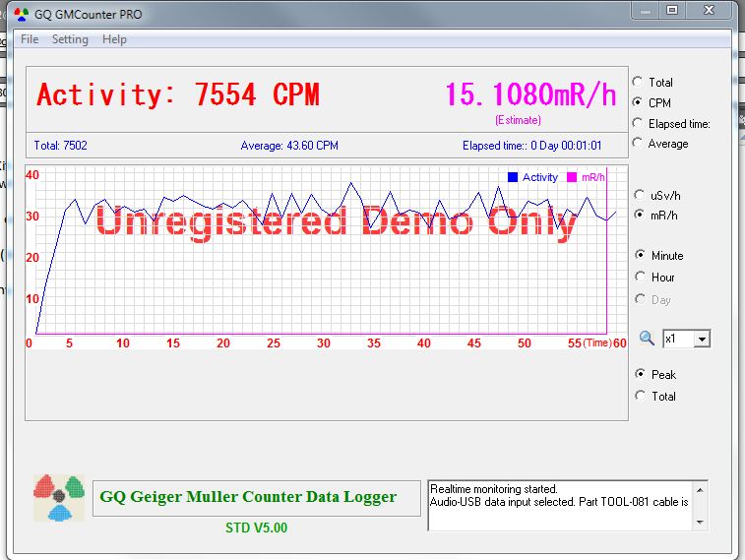Maximize the GMCounter window
The height and width of the screenshot is (560, 745).
[672, 10]
